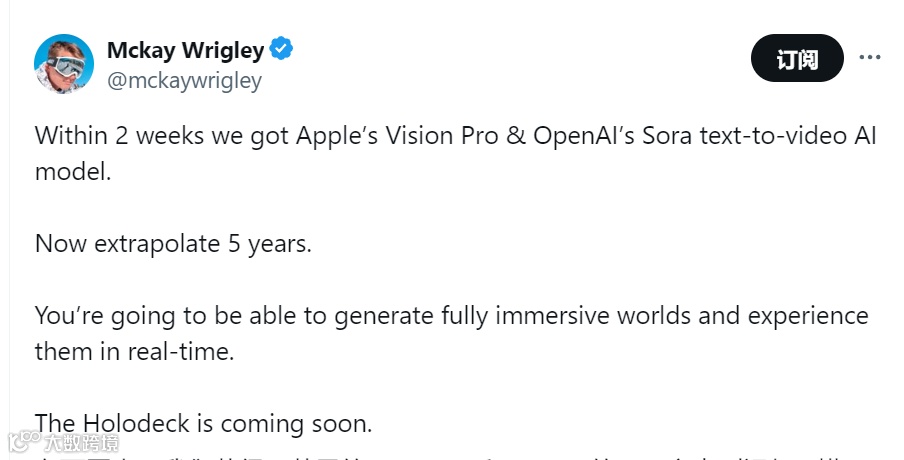Viewport: 904px width, 460px height.
Task: Click the word 'model.' ending first paragraph
Action: click(x=71, y=171)
